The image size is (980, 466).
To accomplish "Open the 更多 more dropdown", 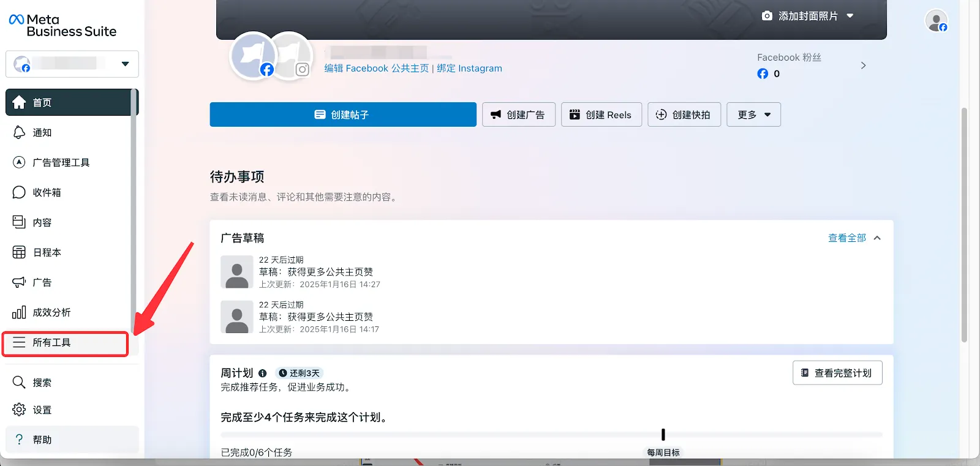I will click(753, 115).
